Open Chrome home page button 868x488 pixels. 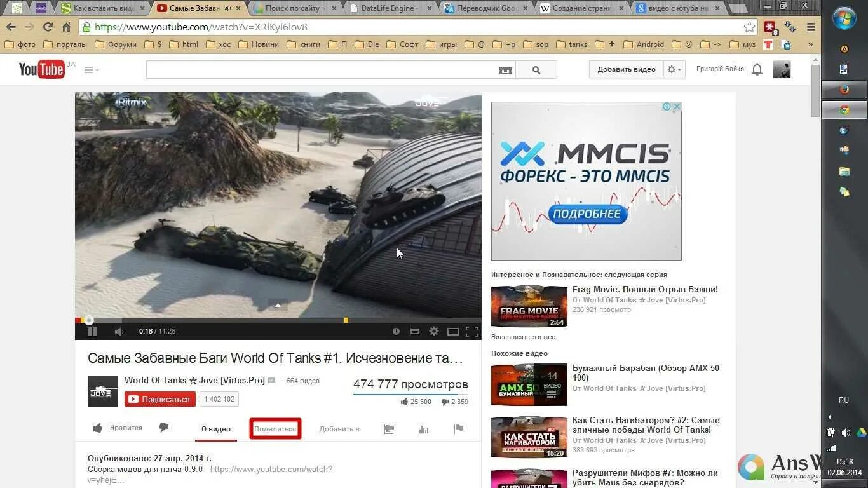(66, 27)
